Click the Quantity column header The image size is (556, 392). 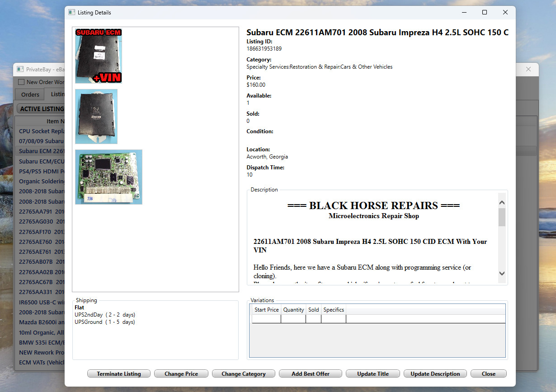click(x=293, y=310)
